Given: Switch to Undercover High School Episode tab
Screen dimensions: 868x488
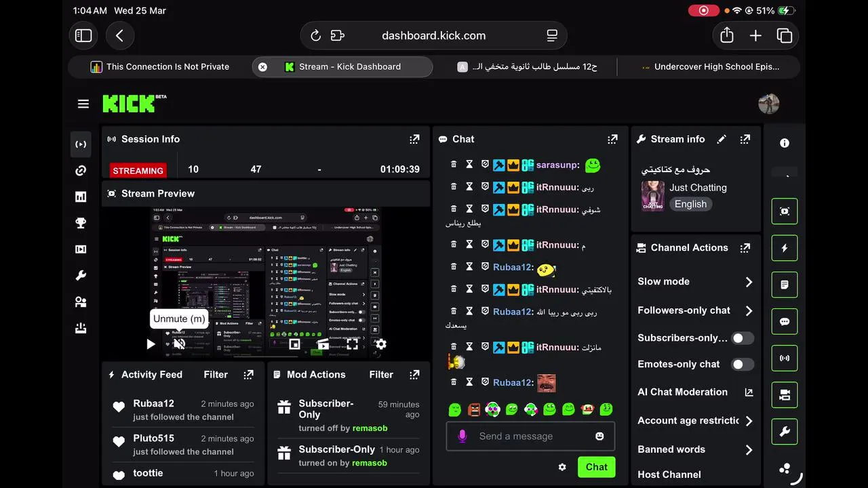Looking at the screenshot, I should coord(710,66).
